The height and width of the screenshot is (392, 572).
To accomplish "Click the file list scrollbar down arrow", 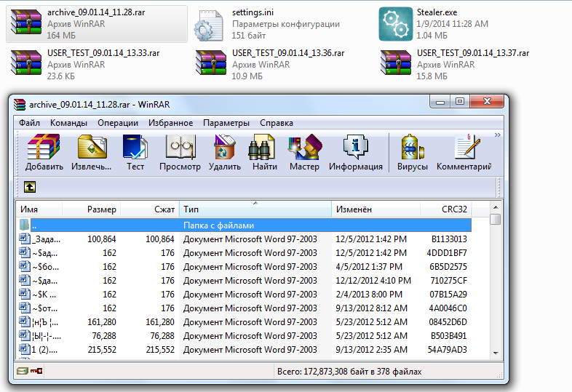I will coord(496,353).
